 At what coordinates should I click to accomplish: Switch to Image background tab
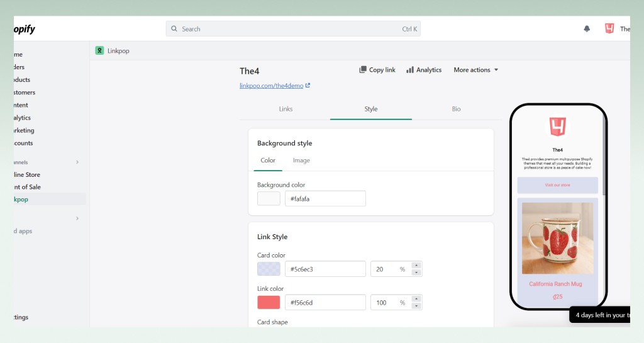[301, 160]
